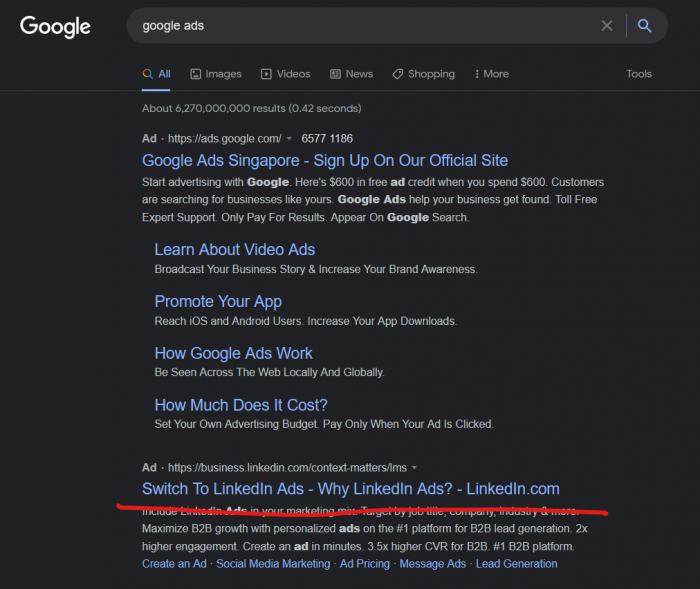Click 'Reach iOS and Android Users' description

tap(305, 321)
